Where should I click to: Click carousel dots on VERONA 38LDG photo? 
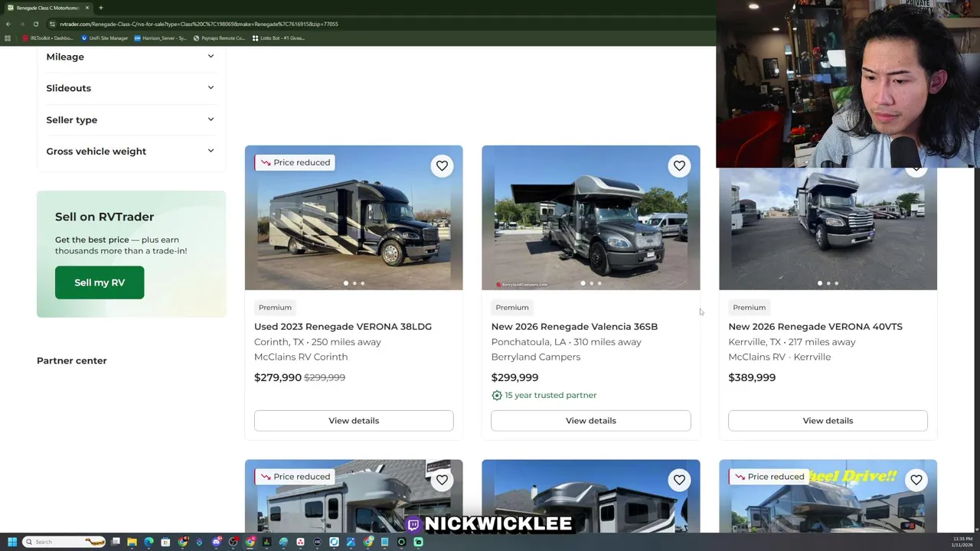[354, 283]
